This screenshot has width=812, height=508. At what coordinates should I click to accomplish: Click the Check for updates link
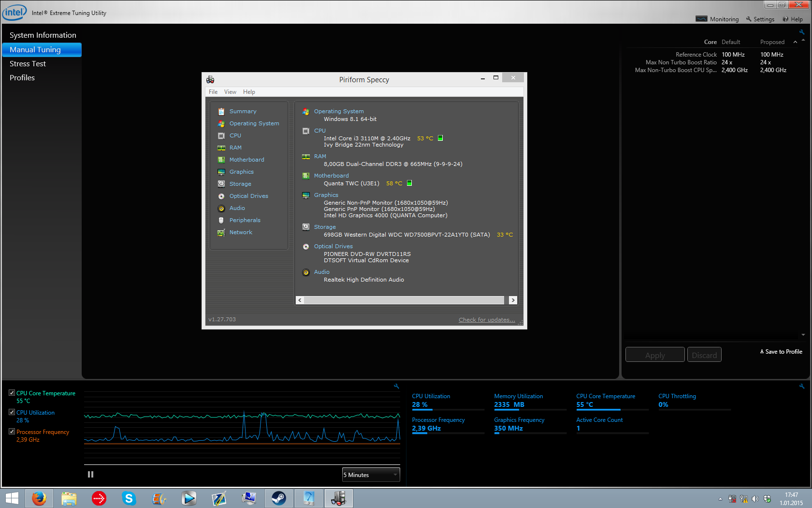pos(487,320)
